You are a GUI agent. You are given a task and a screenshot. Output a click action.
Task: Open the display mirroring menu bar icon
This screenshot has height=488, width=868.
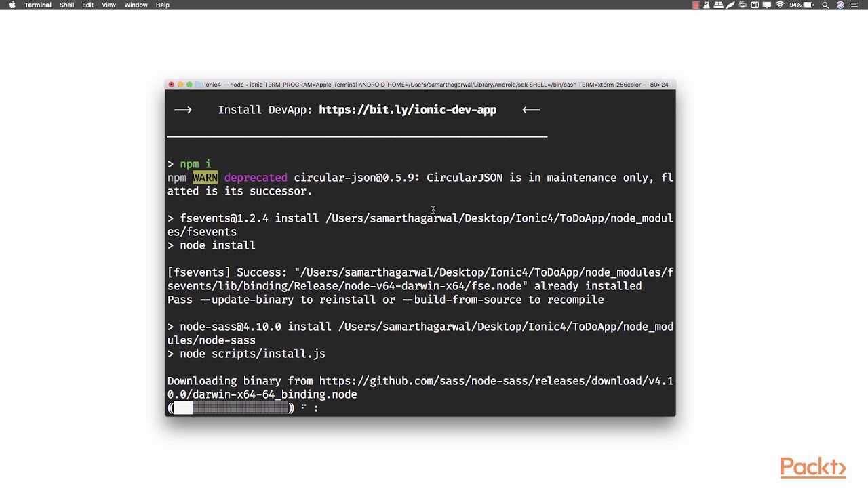tap(768, 5)
